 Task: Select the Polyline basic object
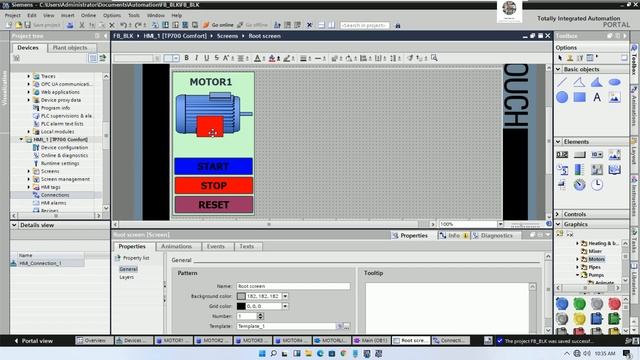pos(579,82)
